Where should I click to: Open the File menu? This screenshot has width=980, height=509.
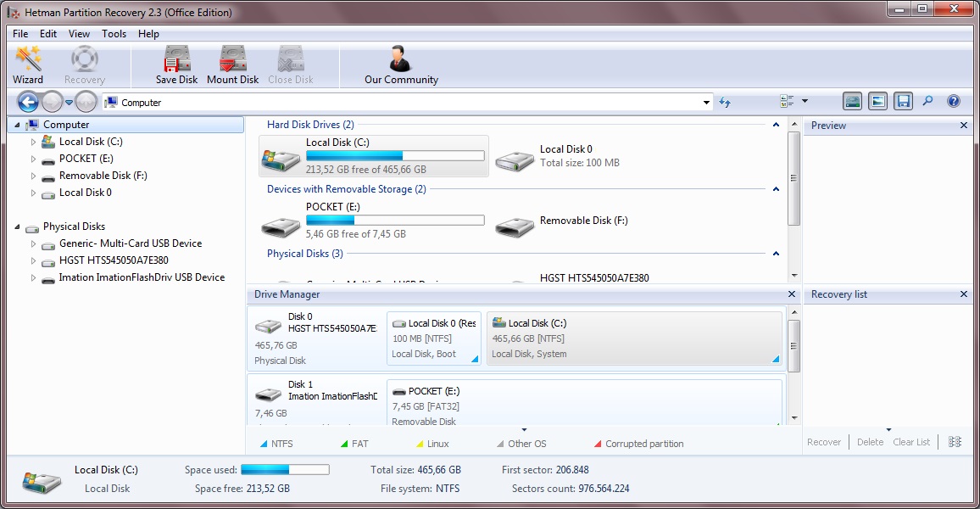(19, 34)
